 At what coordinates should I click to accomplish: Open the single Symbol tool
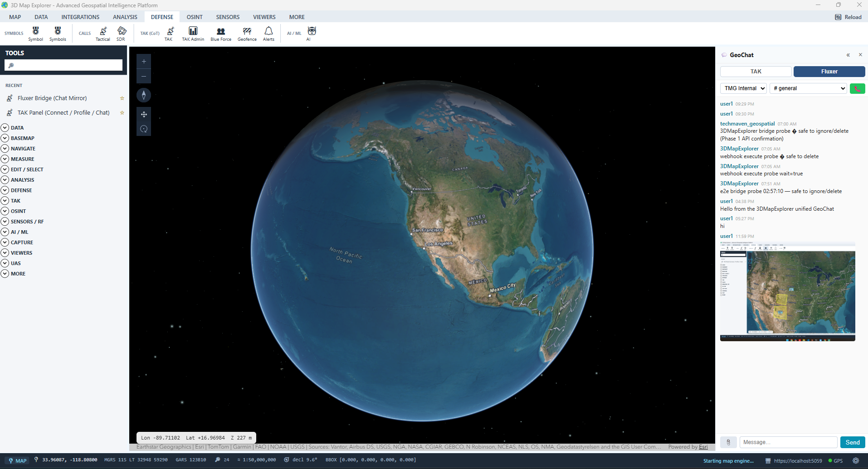35,34
